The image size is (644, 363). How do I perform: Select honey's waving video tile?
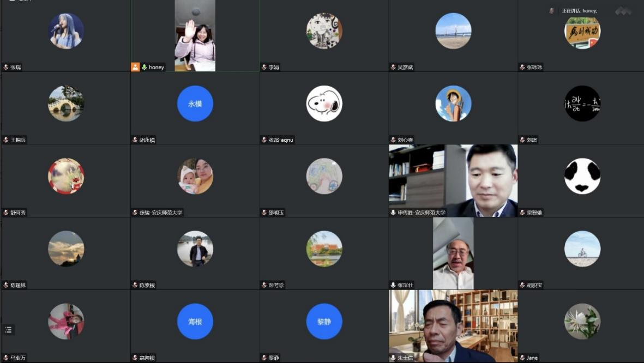(195, 35)
